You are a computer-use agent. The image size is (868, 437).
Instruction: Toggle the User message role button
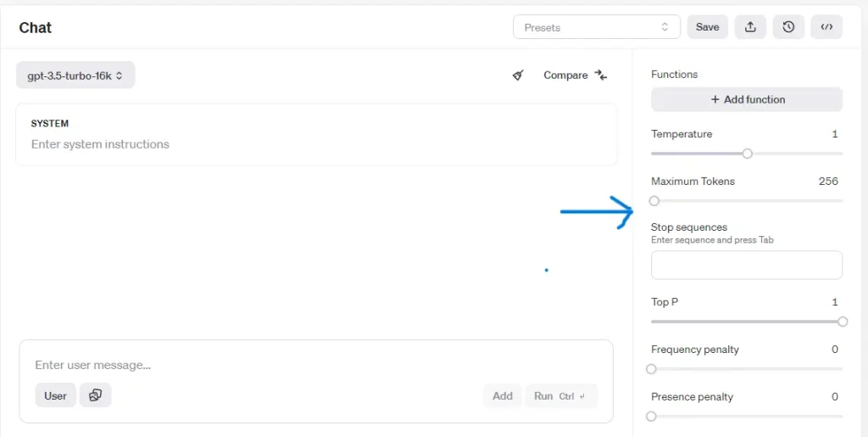point(55,395)
